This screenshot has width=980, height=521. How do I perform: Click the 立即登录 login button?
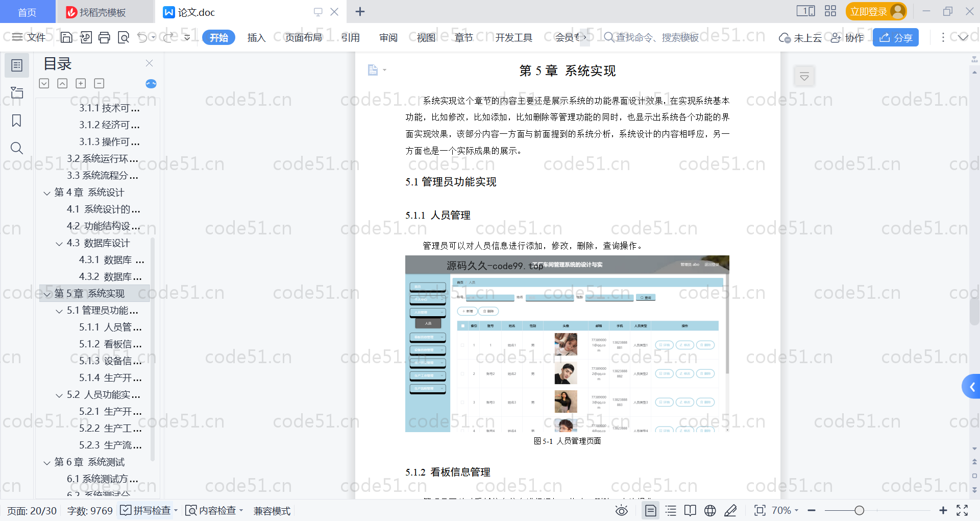click(x=876, y=11)
